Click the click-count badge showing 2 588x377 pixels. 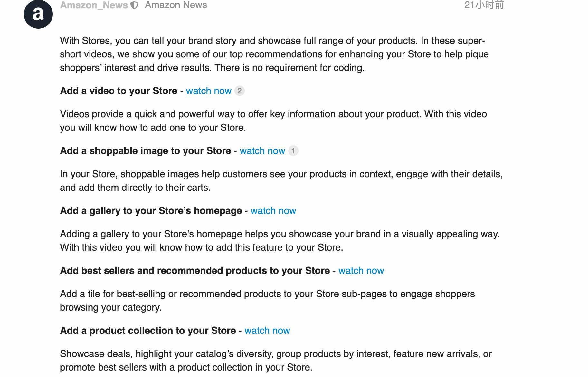point(239,91)
